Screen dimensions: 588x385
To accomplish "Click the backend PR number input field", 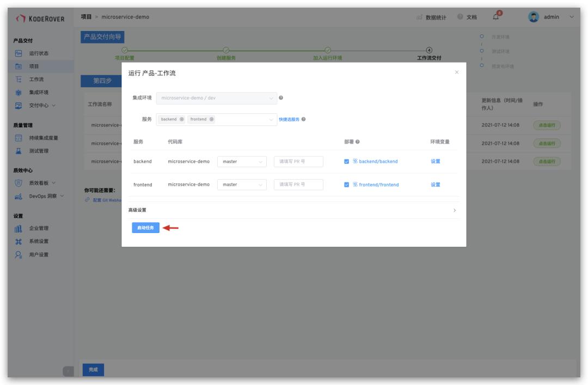I will tap(298, 162).
